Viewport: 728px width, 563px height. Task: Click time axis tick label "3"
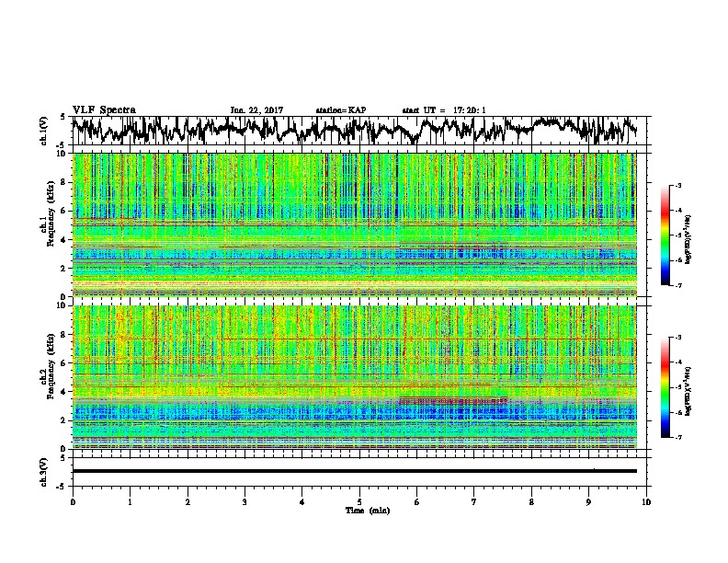[245, 501]
